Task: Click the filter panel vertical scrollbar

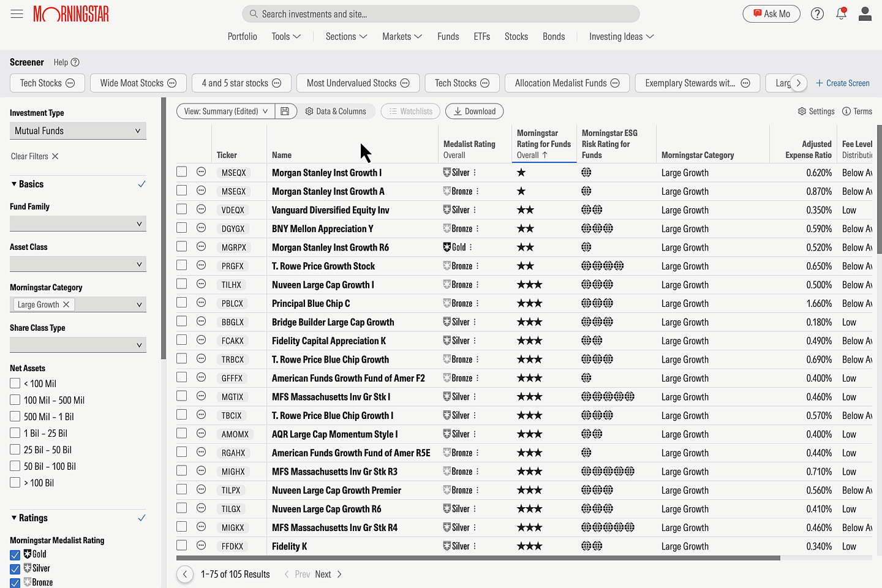Action: coord(164,228)
